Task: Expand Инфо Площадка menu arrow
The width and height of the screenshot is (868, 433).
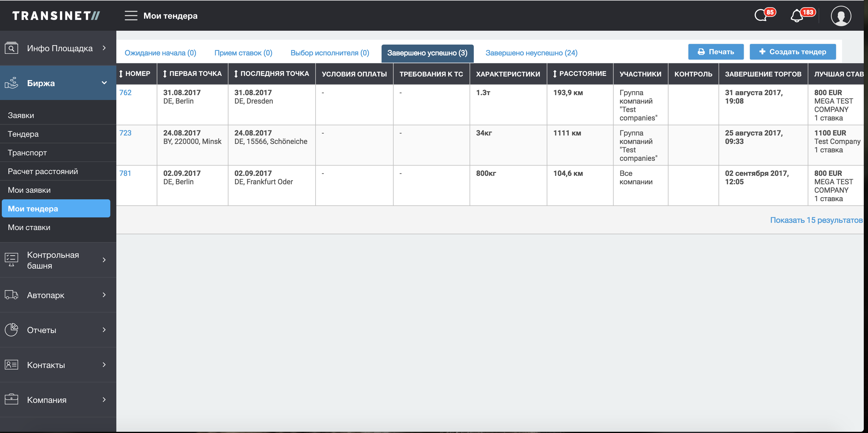Action: (x=104, y=48)
